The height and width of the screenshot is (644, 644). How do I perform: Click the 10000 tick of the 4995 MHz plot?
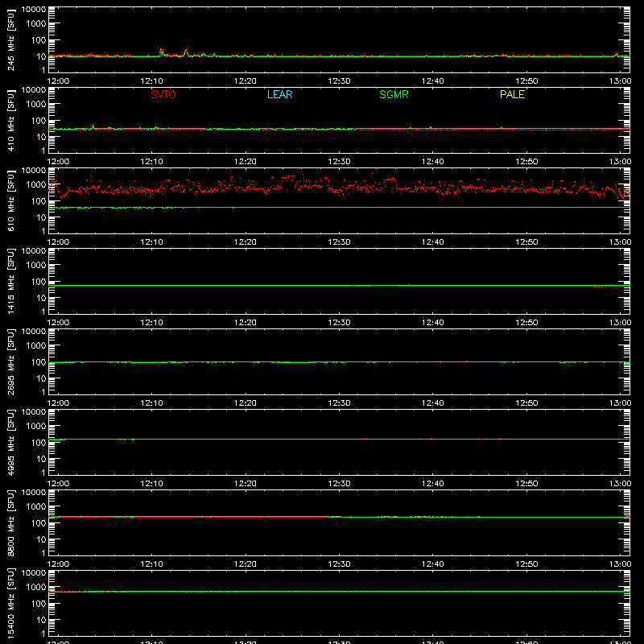point(34,412)
